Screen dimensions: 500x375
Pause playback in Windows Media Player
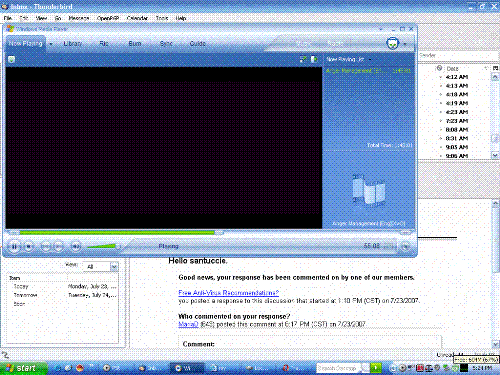click(x=14, y=247)
